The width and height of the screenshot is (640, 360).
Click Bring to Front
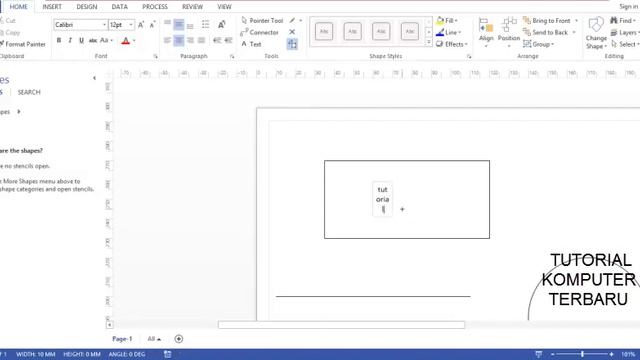pyautogui.click(x=547, y=20)
